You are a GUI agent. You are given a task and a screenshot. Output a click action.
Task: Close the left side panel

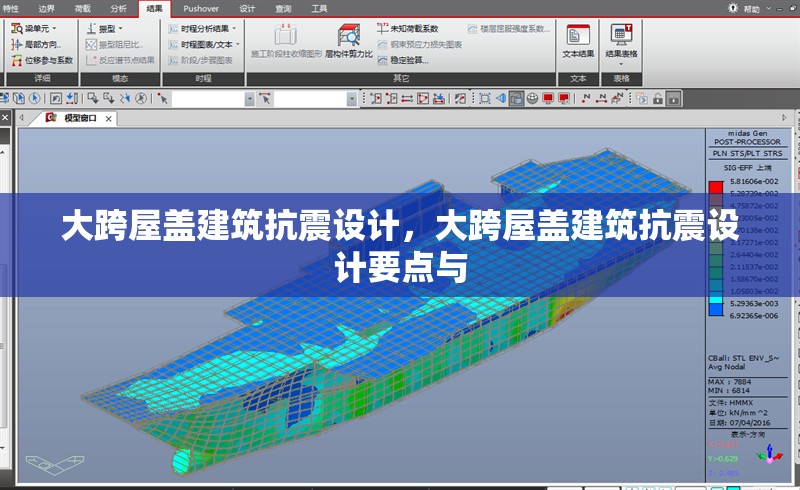tap(5, 118)
